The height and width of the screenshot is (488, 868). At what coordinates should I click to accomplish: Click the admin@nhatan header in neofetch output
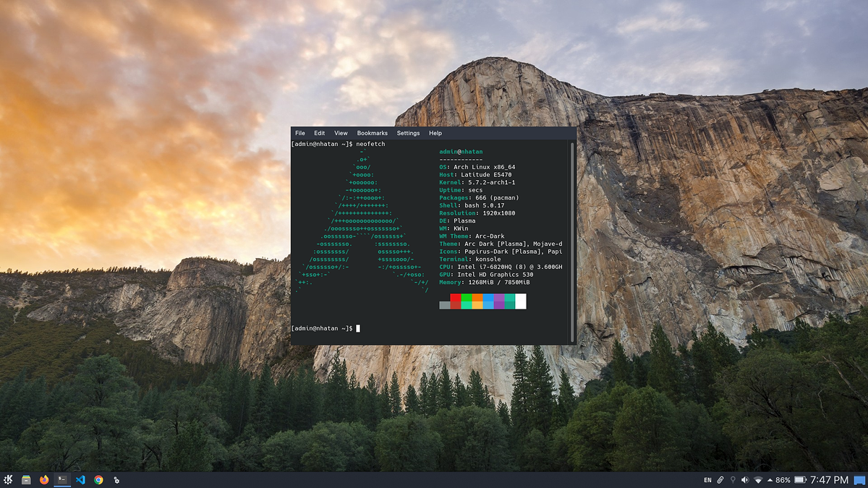point(461,152)
